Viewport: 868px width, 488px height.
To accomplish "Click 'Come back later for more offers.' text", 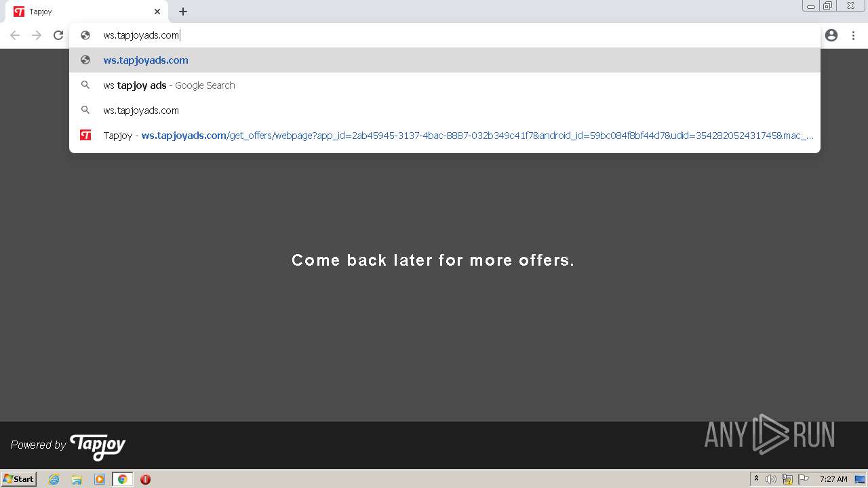I will tap(433, 260).
